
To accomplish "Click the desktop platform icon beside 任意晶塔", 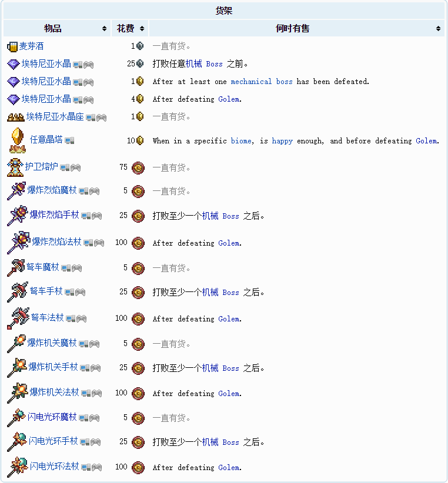I will click(x=69, y=141).
